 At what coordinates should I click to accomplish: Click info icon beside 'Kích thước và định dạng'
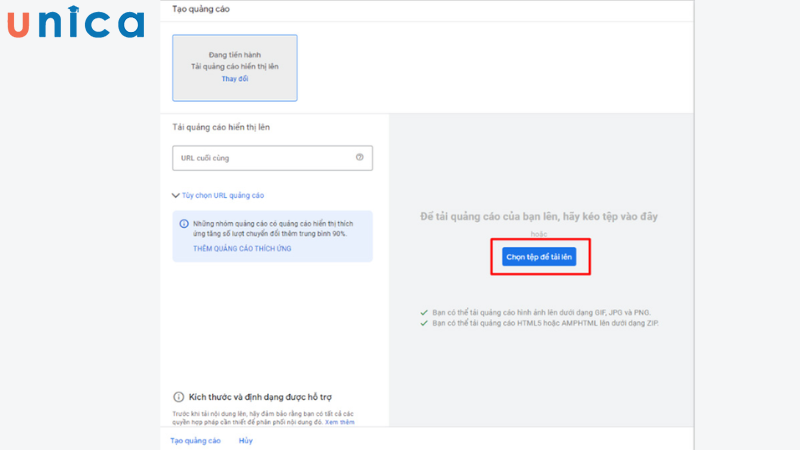pos(179,397)
